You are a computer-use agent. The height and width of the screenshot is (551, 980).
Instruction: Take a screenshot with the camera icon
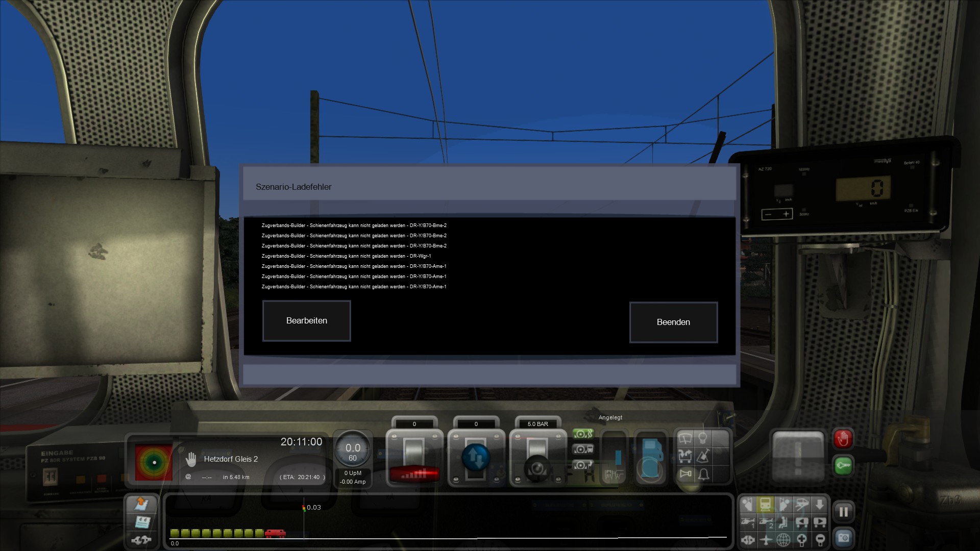[x=843, y=538]
